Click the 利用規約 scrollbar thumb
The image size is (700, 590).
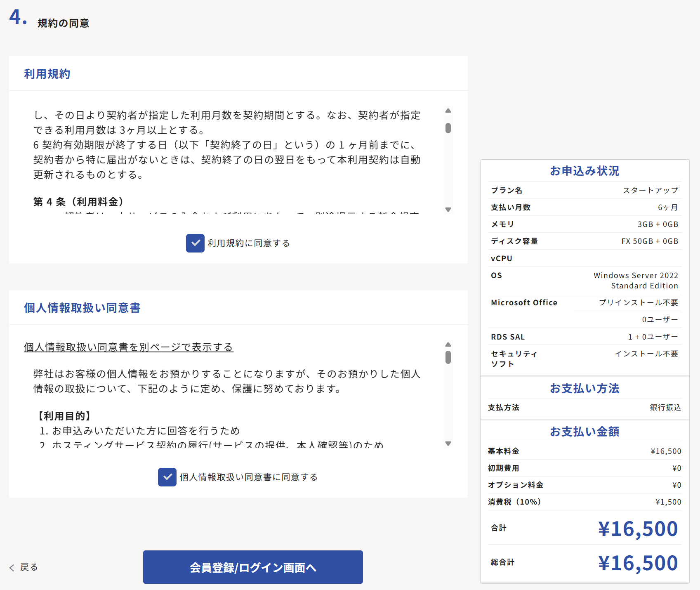(x=448, y=128)
